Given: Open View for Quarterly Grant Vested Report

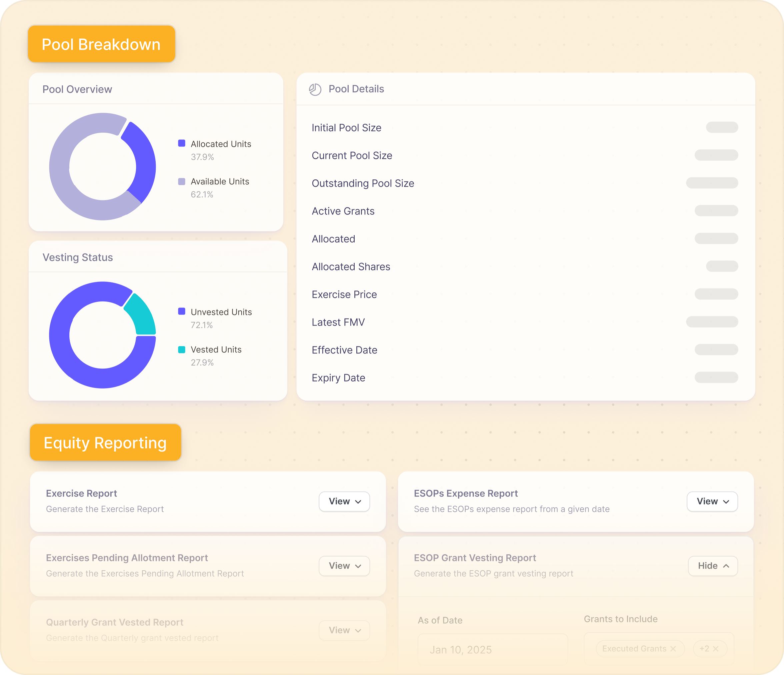Looking at the screenshot, I should (344, 630).
